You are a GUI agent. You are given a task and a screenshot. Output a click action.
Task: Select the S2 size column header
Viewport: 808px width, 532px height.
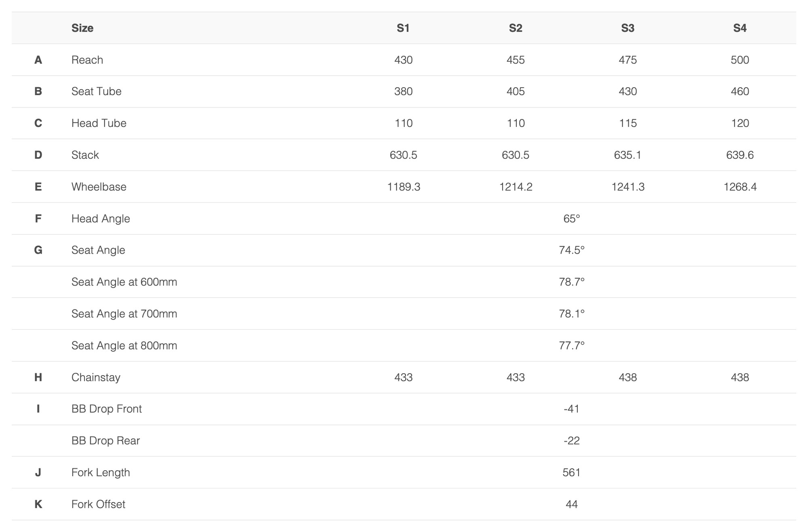point(516,28)
